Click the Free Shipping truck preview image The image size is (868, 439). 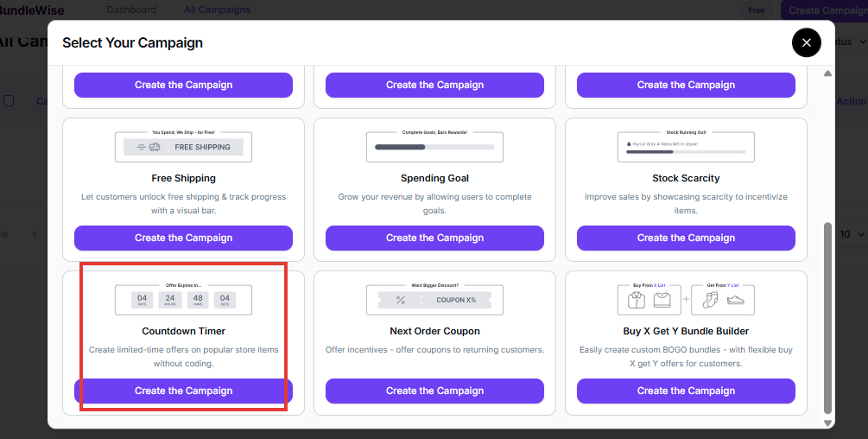183,146
